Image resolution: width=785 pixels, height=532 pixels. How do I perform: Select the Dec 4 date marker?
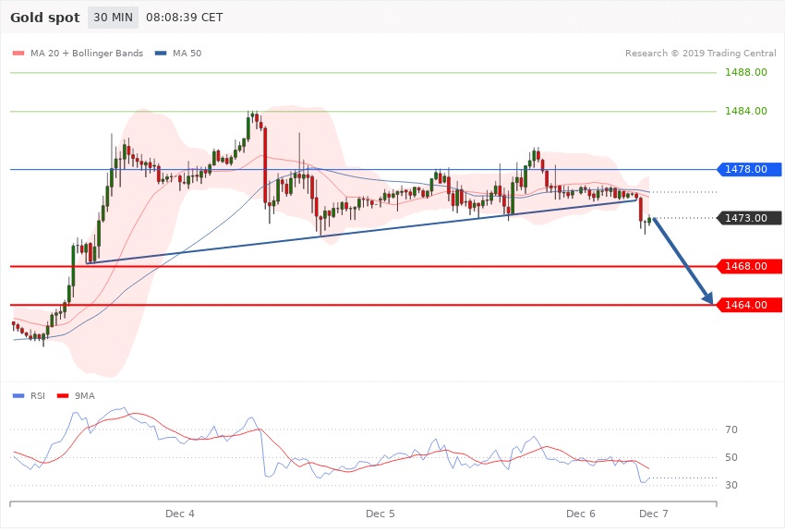click(180, 513)
